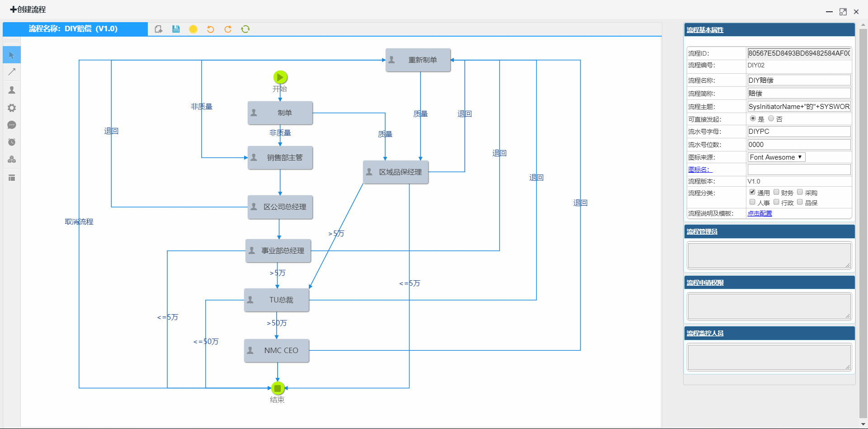The width and height of the screenshot is (868, 429).
Task: Select the alarm clock timer tool
Action: tap(12, 142)
